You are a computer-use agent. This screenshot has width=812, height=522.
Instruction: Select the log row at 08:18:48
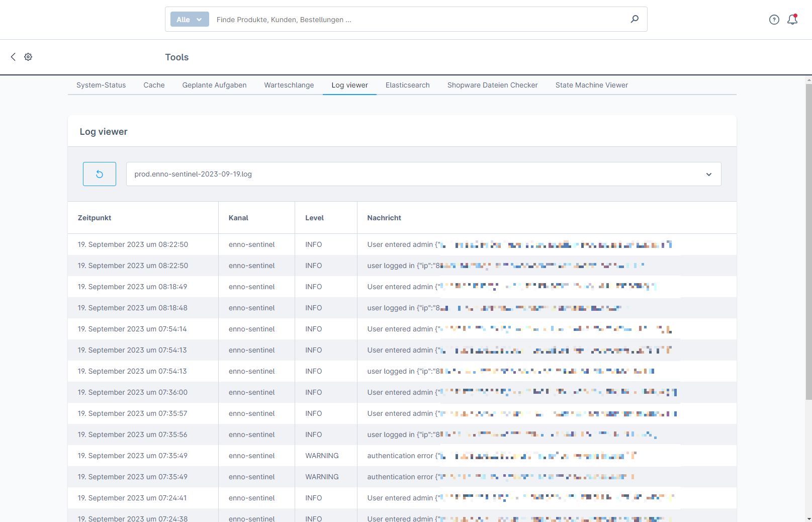(402, 308)
